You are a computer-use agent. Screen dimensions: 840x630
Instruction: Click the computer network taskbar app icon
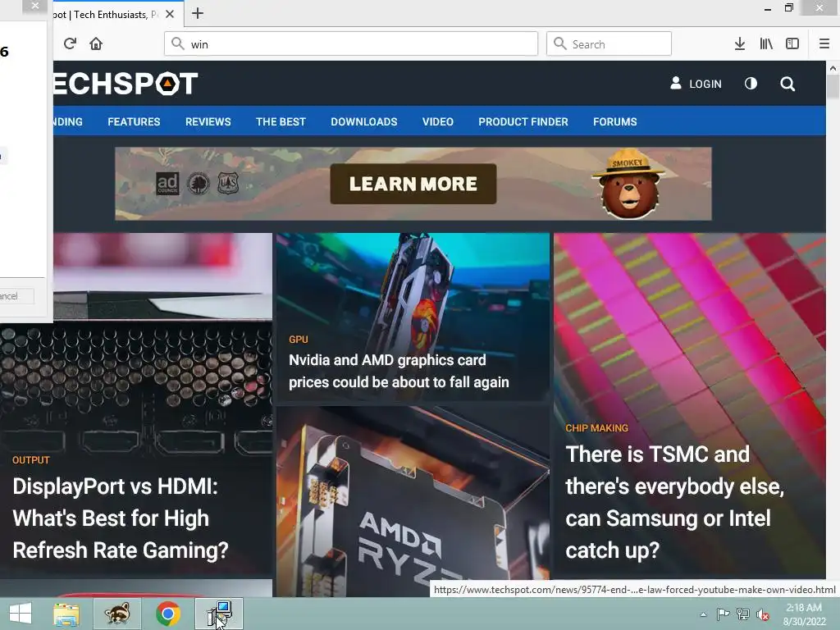point(219,614)
